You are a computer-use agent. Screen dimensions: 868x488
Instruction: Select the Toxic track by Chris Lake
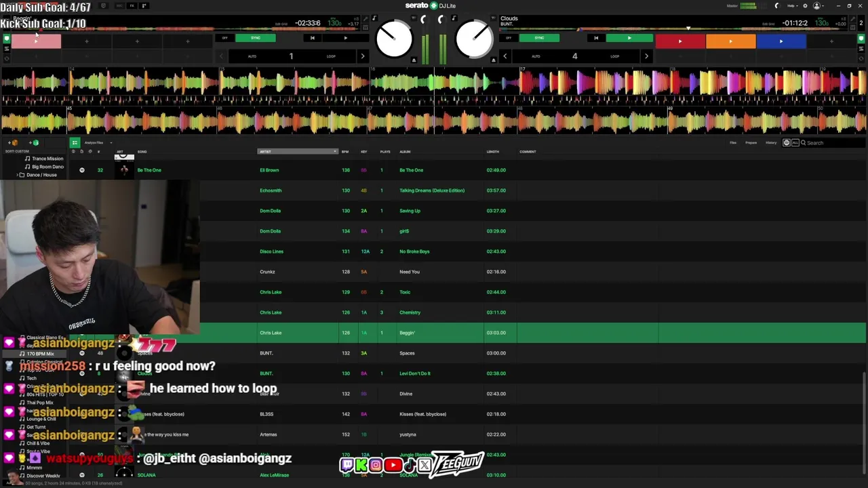tap(534, 292)
